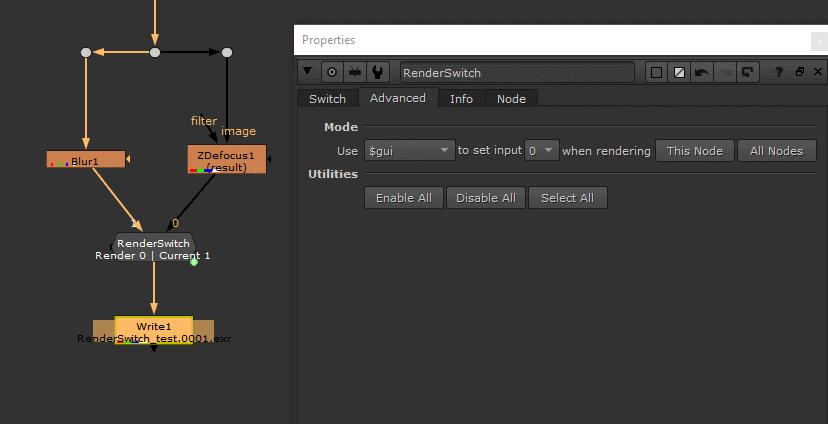Screen dimensions: 828x424
Task: Edit the RenderSwitch node name field
Action: [517, 73]
